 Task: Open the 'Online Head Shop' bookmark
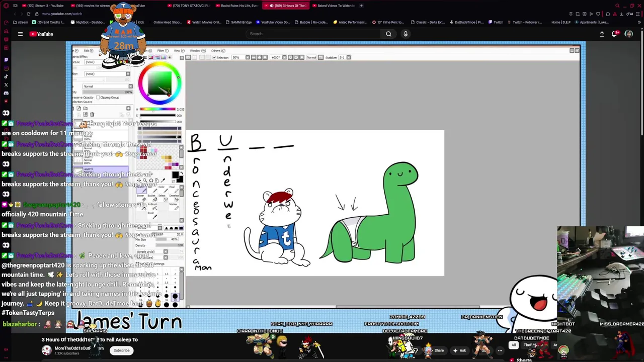(167, 22)
